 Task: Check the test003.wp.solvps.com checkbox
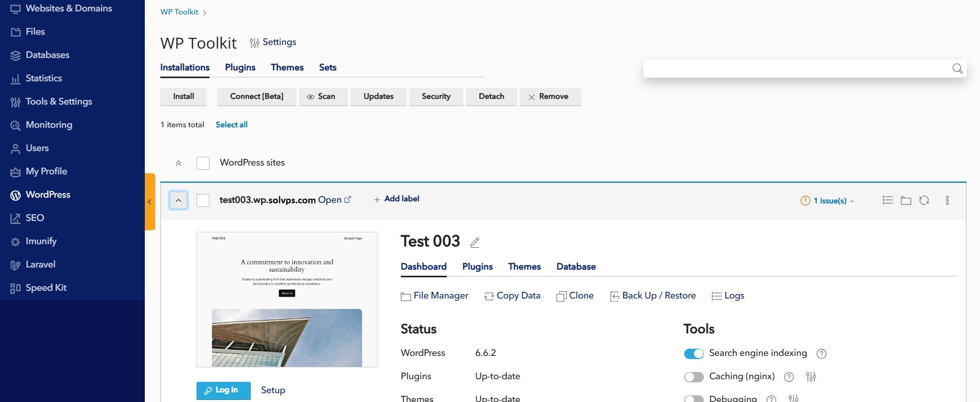click(203, 200)
